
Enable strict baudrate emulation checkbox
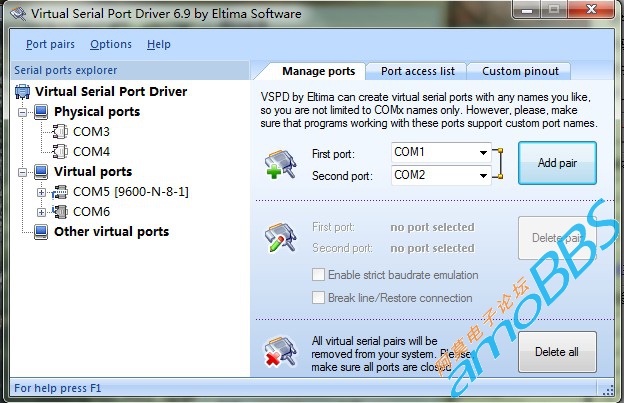click(x=318, y=275)
